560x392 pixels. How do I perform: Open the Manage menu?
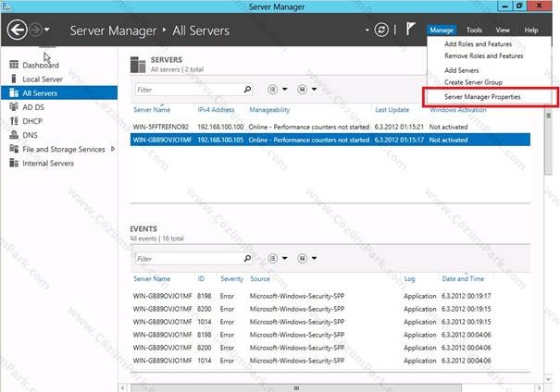click(x=442, y=31)
